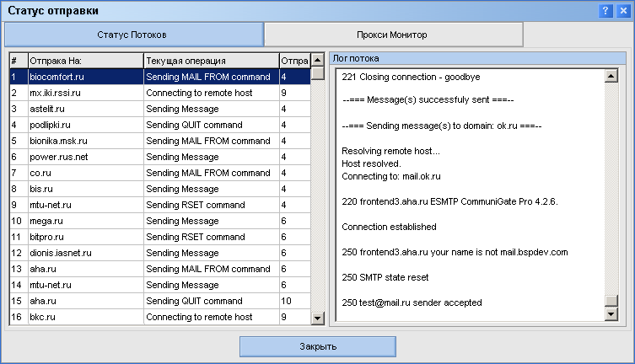Click the log scrollbar thumb

(x=611, y=302)
